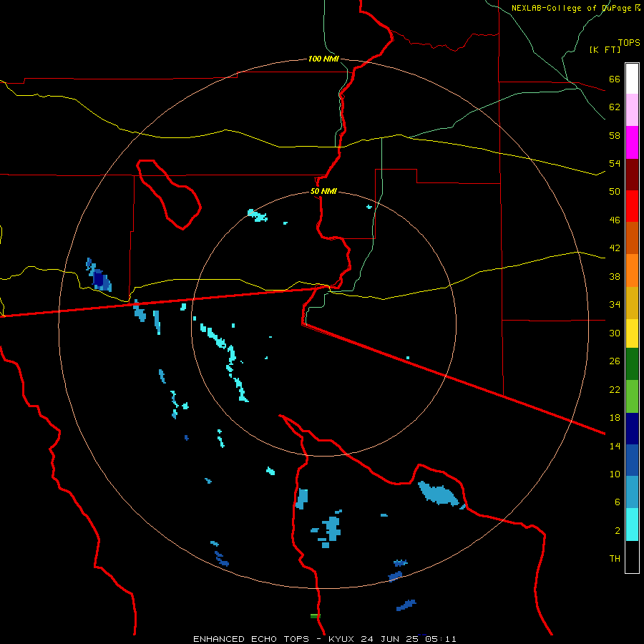Click the gold 34-38 legend swatch
644x644 pixels.
point(632,303)
